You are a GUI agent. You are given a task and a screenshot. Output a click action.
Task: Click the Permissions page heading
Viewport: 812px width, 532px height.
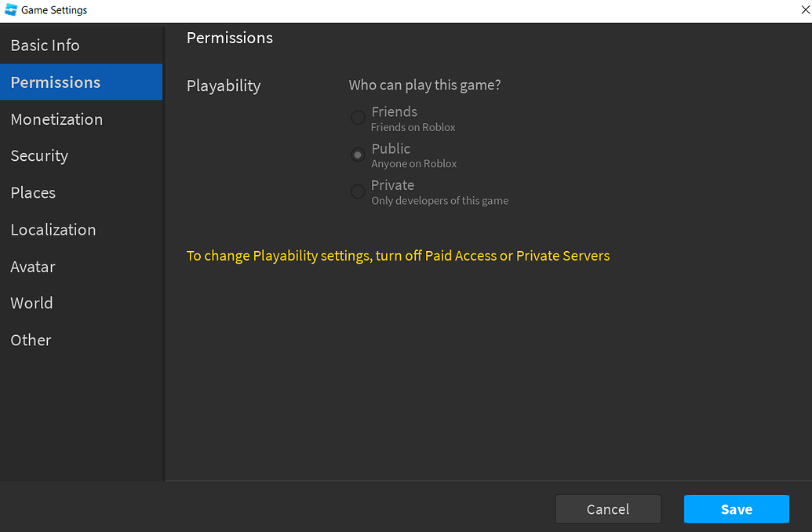229,37
